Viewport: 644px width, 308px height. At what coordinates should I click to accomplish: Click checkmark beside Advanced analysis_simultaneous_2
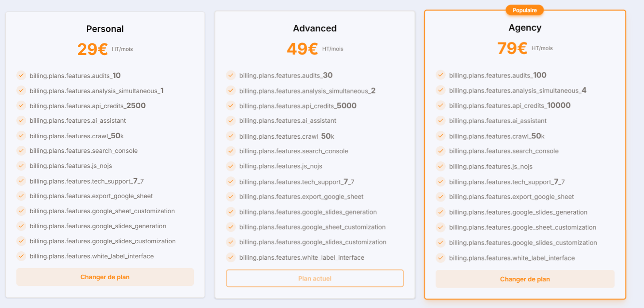coord(231,90)
